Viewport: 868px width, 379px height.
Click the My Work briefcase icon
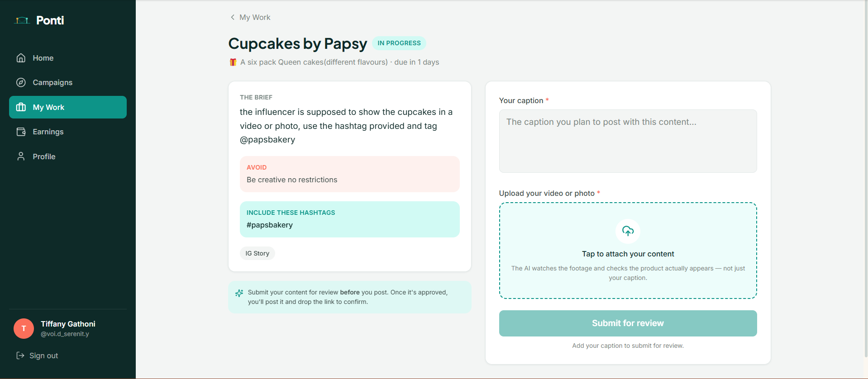pyautogui.click(x=21, y=107)
